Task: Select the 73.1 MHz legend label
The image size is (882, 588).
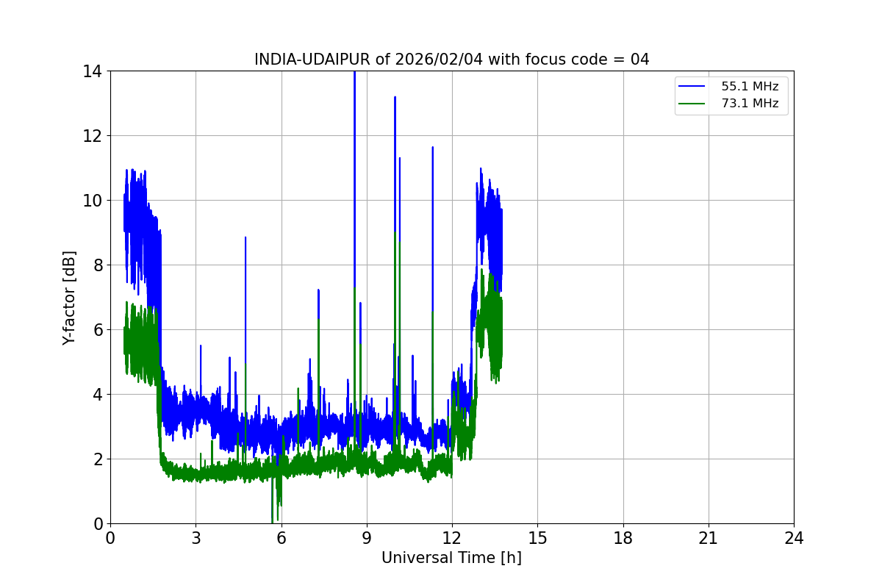Action: point(750,104)
